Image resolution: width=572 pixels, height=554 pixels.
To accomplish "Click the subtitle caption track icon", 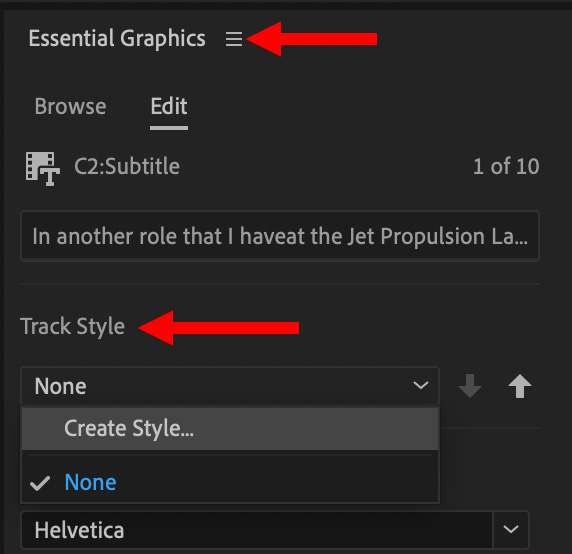I will (x=42, y=168).
